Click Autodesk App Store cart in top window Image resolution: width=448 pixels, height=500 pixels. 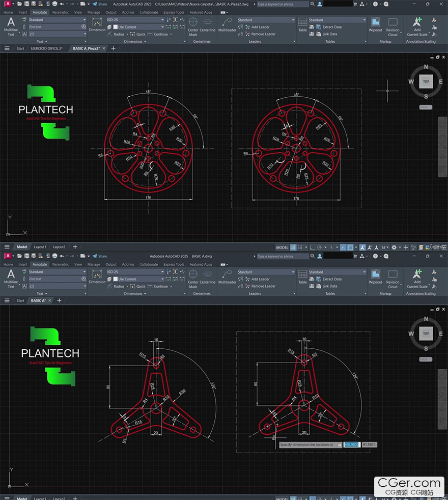tap(355, 4)
